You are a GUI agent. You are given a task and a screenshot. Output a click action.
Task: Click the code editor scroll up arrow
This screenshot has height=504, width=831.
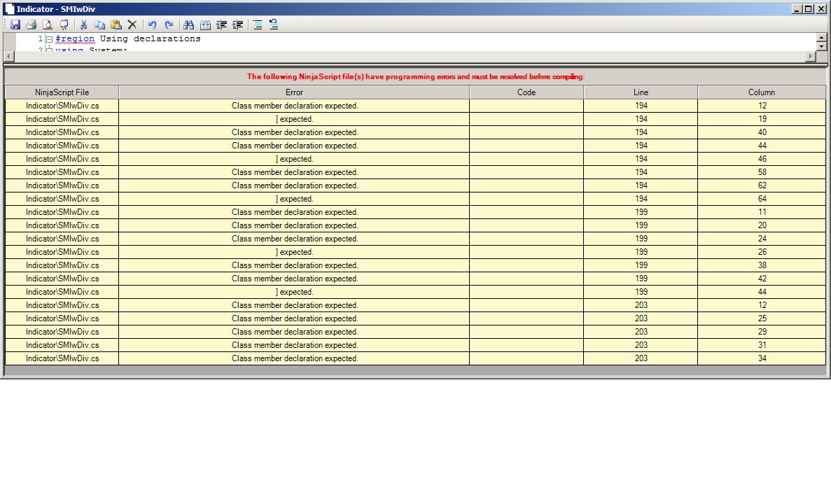pos(821,38)
